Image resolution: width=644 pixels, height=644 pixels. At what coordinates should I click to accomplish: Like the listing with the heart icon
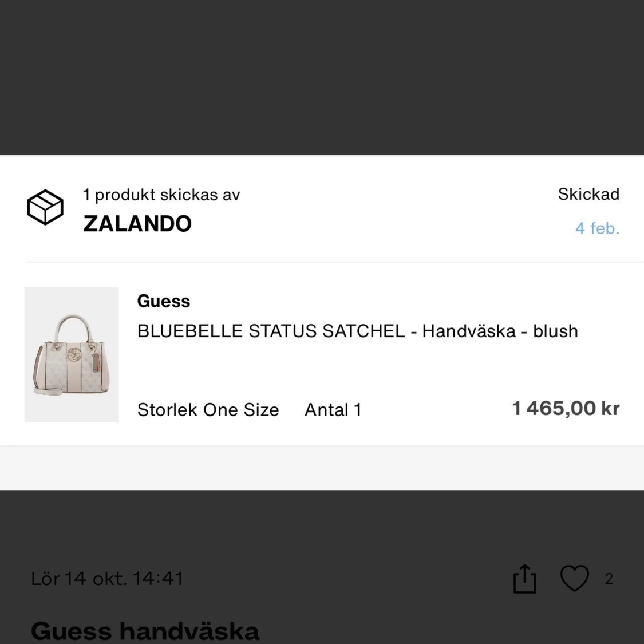coord(574,578)
